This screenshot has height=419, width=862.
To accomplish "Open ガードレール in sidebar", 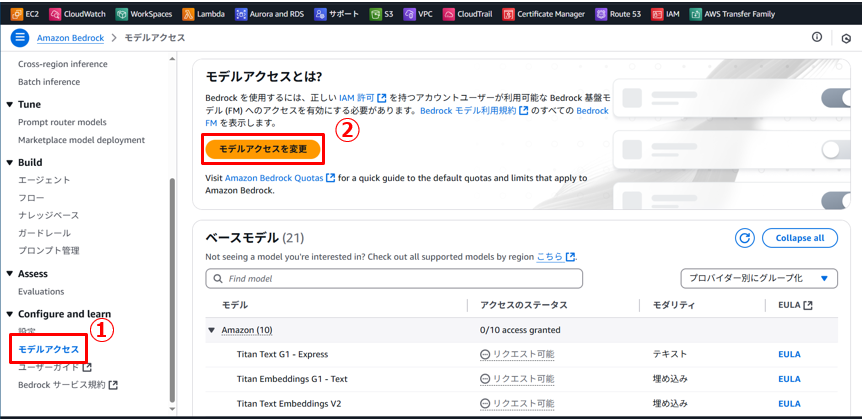I will click(x=44, y=233).
